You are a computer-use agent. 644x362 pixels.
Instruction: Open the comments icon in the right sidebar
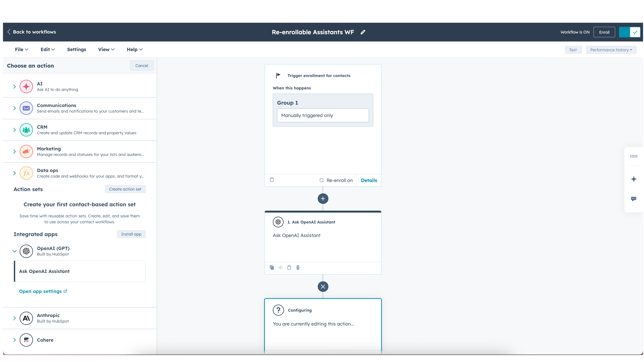click(x=634, y=199)
